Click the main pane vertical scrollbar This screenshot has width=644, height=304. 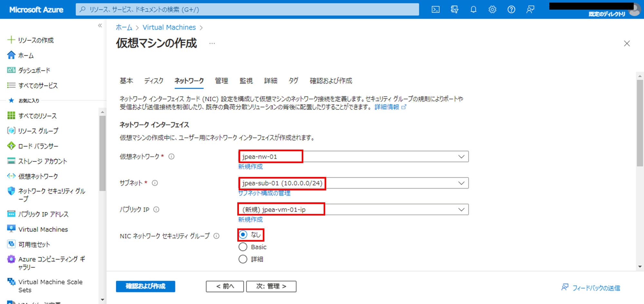click(x=640, y=123)
